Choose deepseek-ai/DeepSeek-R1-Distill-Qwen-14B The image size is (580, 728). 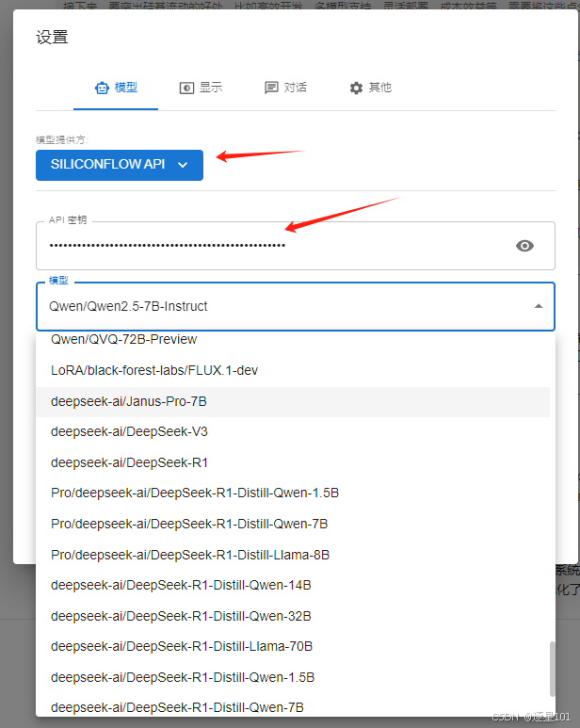293,586
